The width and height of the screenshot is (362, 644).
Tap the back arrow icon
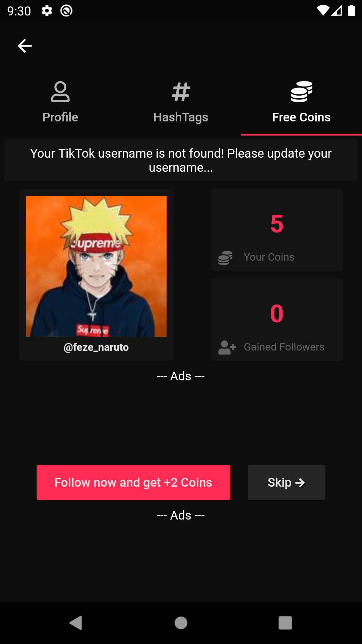(x=25, y=46)
